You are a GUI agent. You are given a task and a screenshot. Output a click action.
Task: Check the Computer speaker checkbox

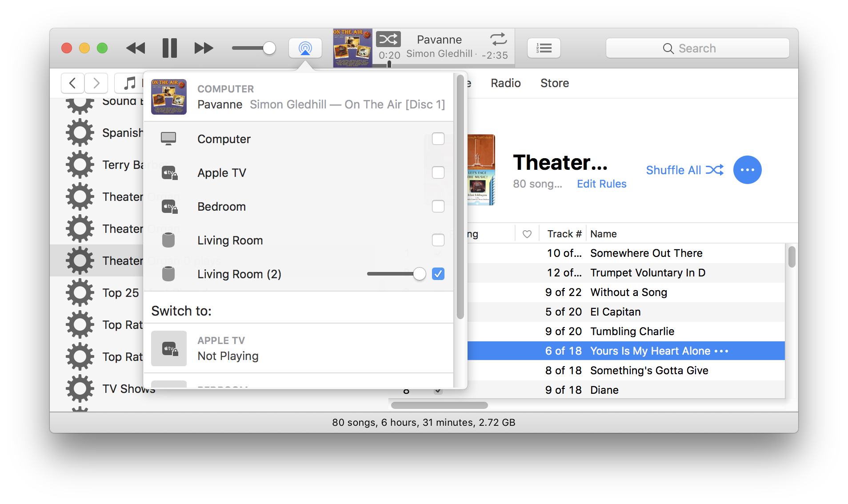coord(438,139)
